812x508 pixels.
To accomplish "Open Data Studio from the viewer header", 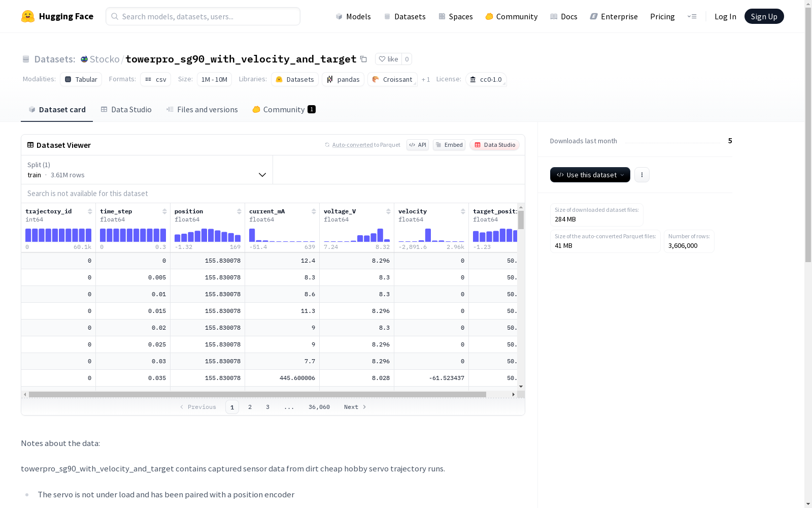I will [x=495, y=145].
